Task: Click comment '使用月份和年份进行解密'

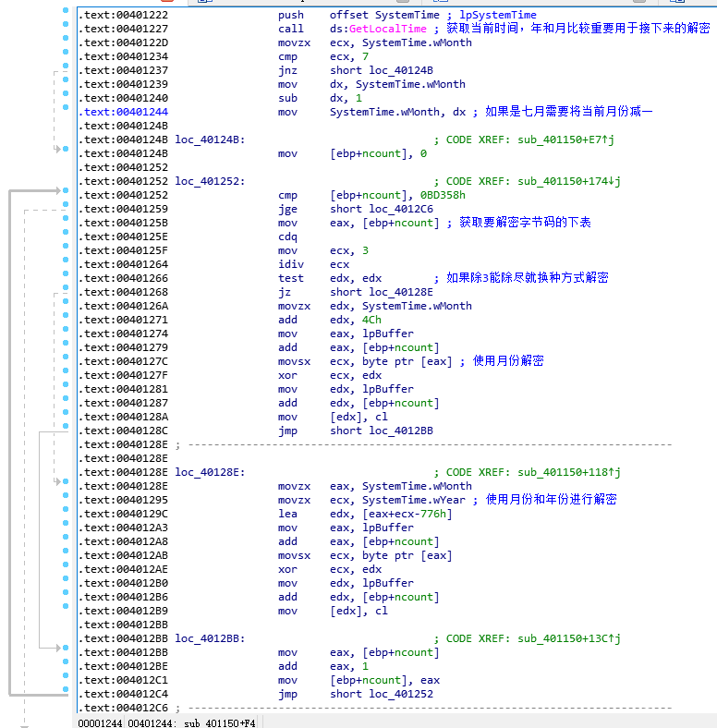Action: (552, 500)
